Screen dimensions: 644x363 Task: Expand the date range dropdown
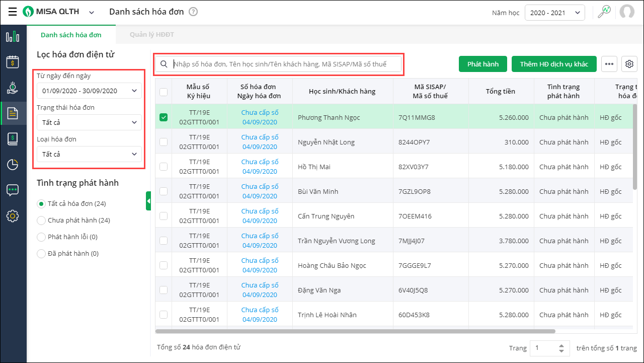pyautogui.click(x=89, y=91)
